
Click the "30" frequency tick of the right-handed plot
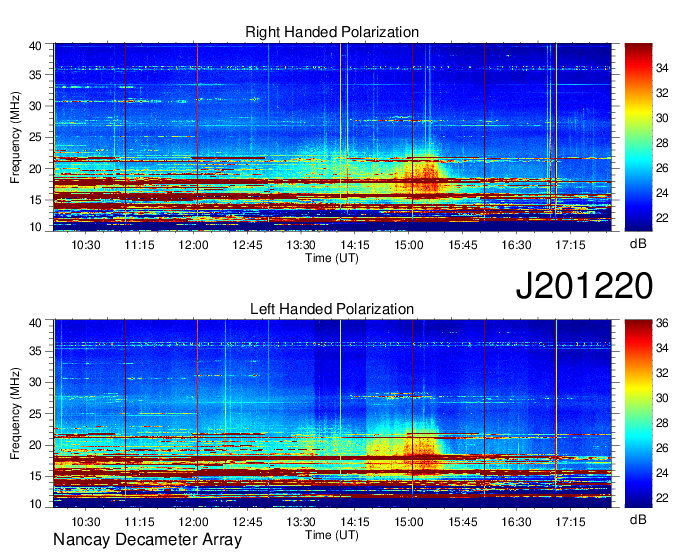point(35,106)
